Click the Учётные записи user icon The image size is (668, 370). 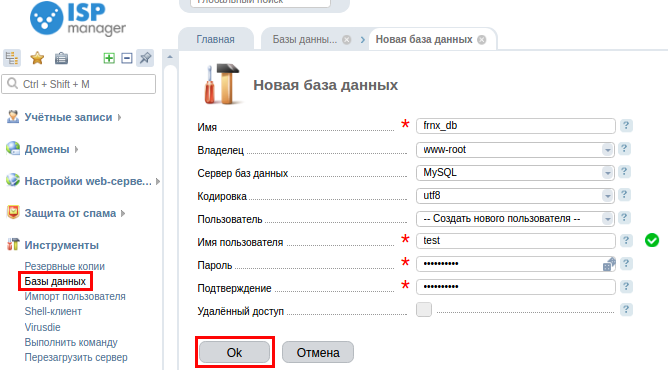tap(13, 117)
